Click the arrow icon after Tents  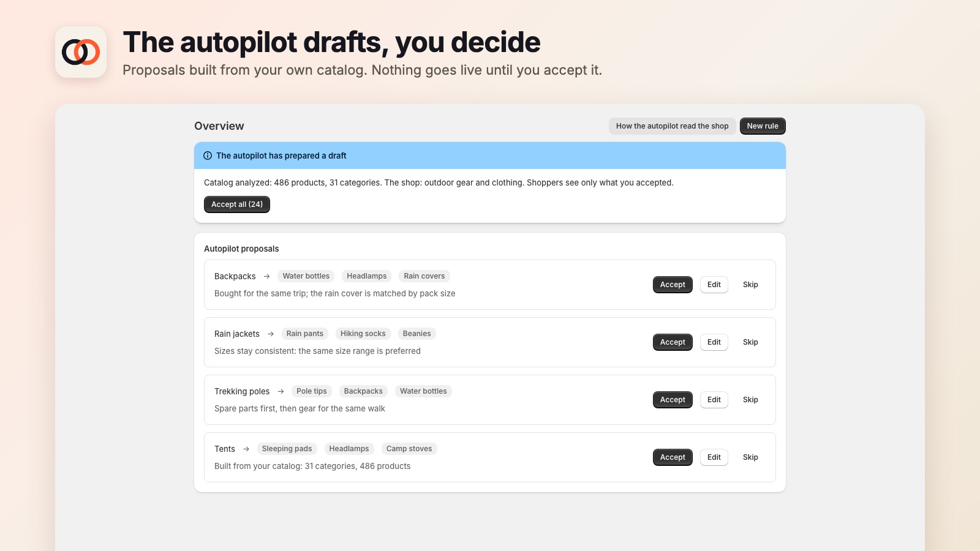click(x=246, y=449)
